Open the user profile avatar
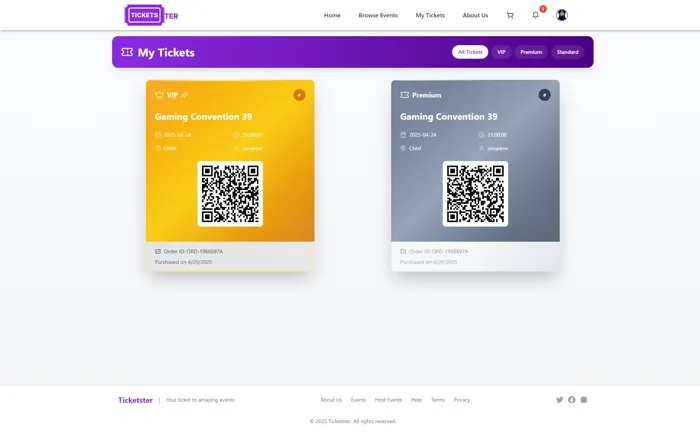 point(562,15)
